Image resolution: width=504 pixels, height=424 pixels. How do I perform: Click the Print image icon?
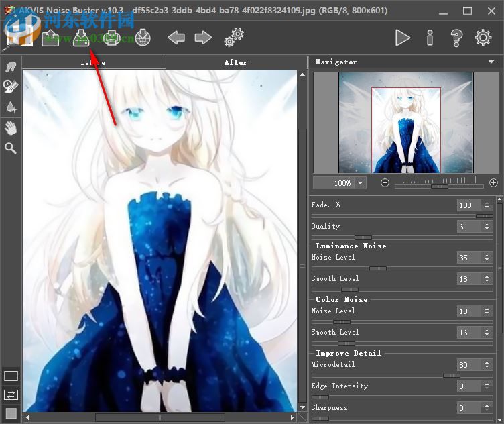112,38
